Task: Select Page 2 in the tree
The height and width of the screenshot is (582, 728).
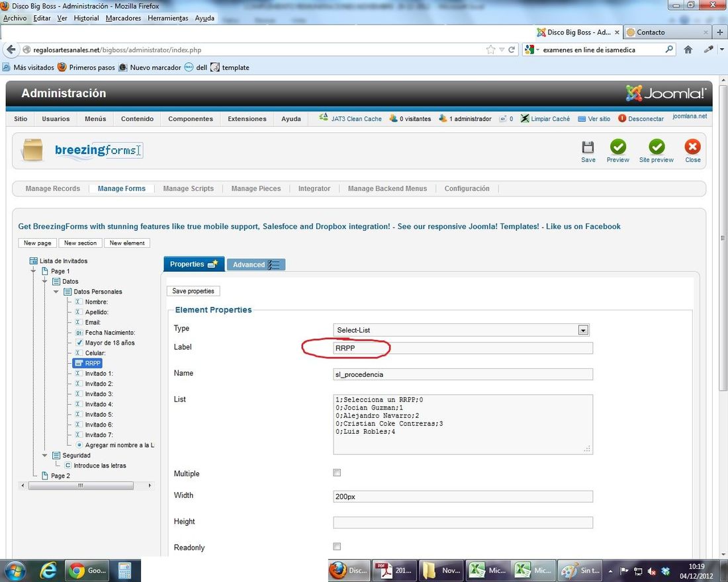Action: coord(56,476)
